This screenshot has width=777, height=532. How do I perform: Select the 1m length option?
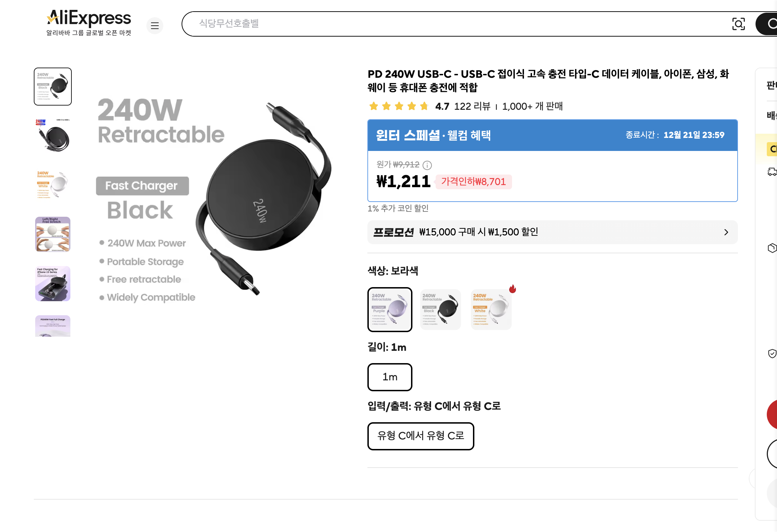(x=390, y=377)
